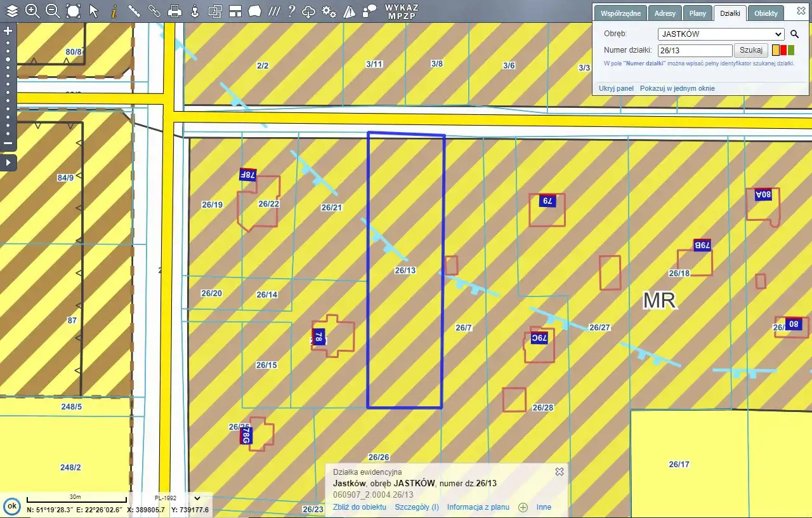This screenshot has height=518, width=812.
Task: Click plus button on zoom slider
Action: coord(8,30)
